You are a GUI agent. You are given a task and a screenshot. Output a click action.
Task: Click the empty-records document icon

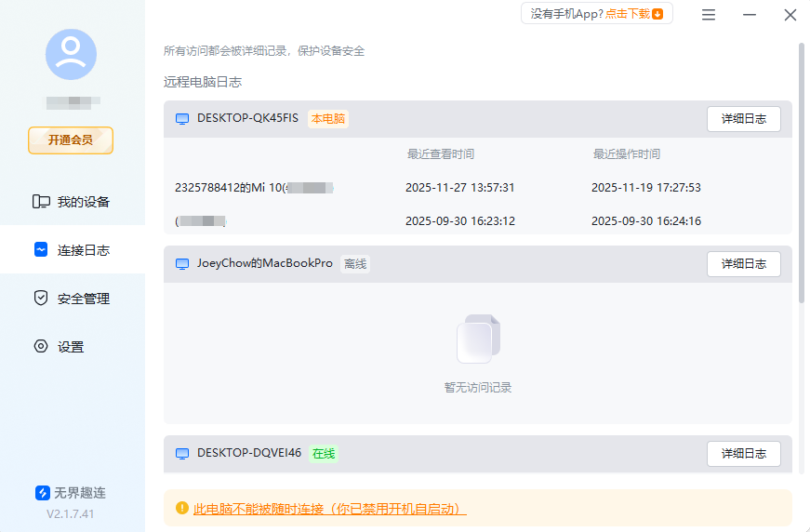[478, 339]
